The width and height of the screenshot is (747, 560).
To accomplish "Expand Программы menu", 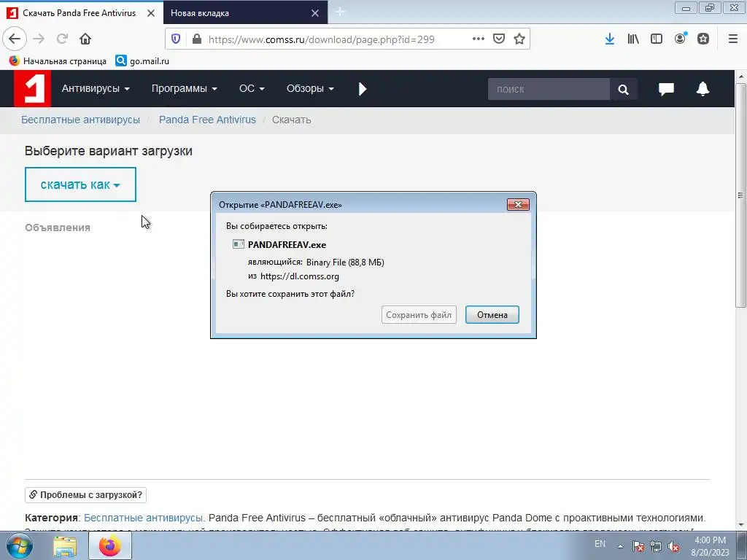I will coord(184,88).
